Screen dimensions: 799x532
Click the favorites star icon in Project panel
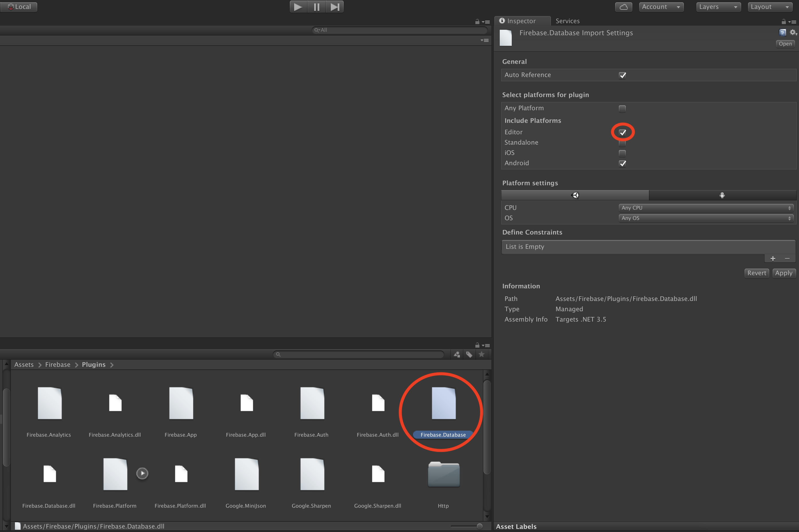pos(481,354)
